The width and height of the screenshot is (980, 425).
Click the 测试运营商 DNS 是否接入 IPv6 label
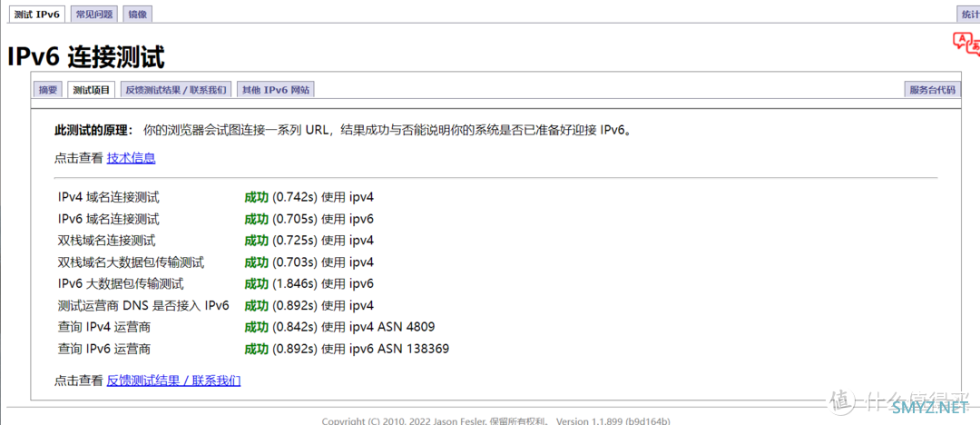[143, 305]
